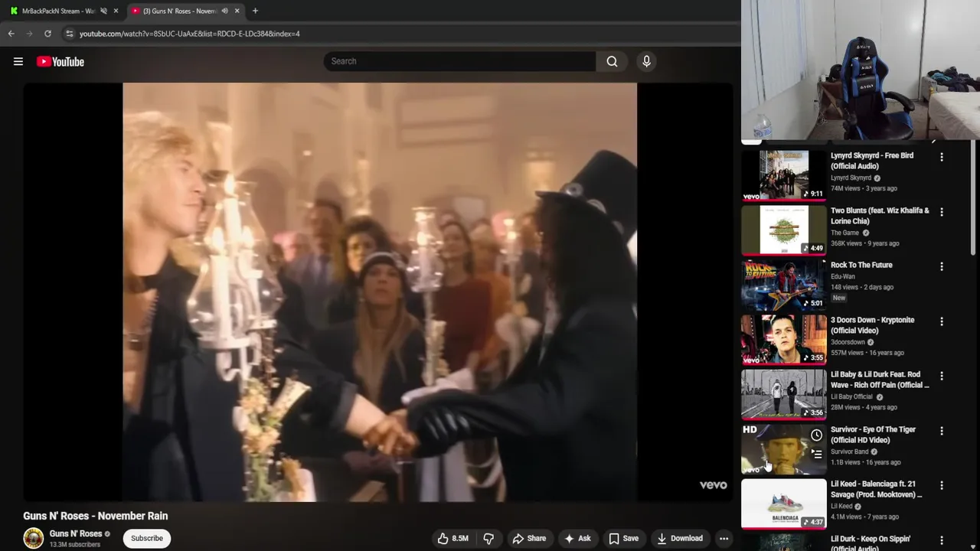Open options menu for Lil Keed Balenciaga
Viewport: 980px width, 551px height.
(x=942, y=485)
